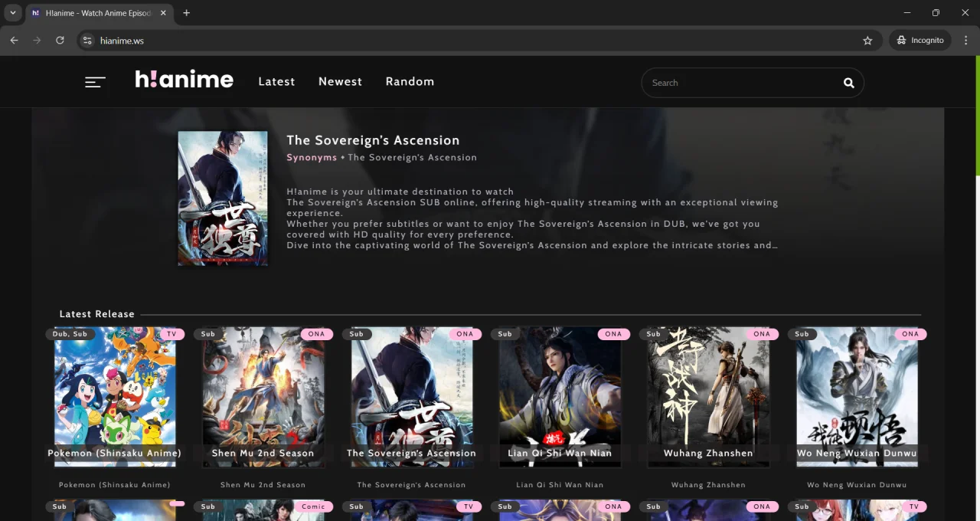Open the Latest nav link
This screenshot has width=980, height=521.
point(276,81)
